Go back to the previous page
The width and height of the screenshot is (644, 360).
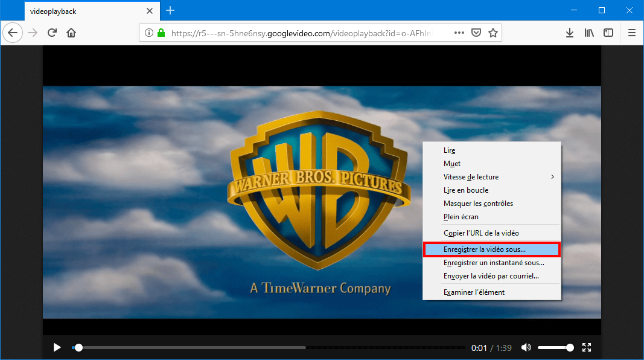[13, 33]
